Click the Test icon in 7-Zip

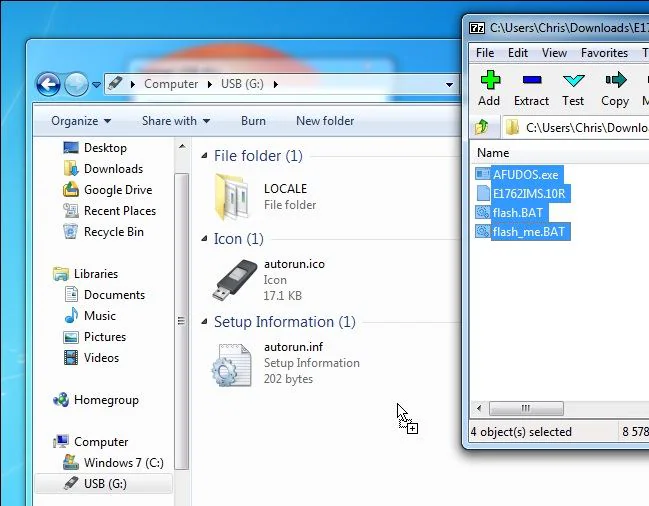[x=574, y=80]
